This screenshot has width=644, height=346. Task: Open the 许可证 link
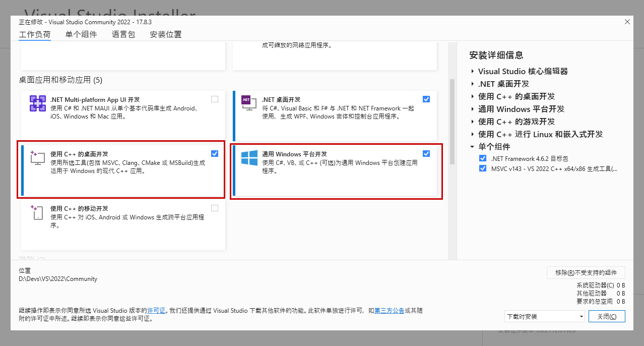coord(156,311)
